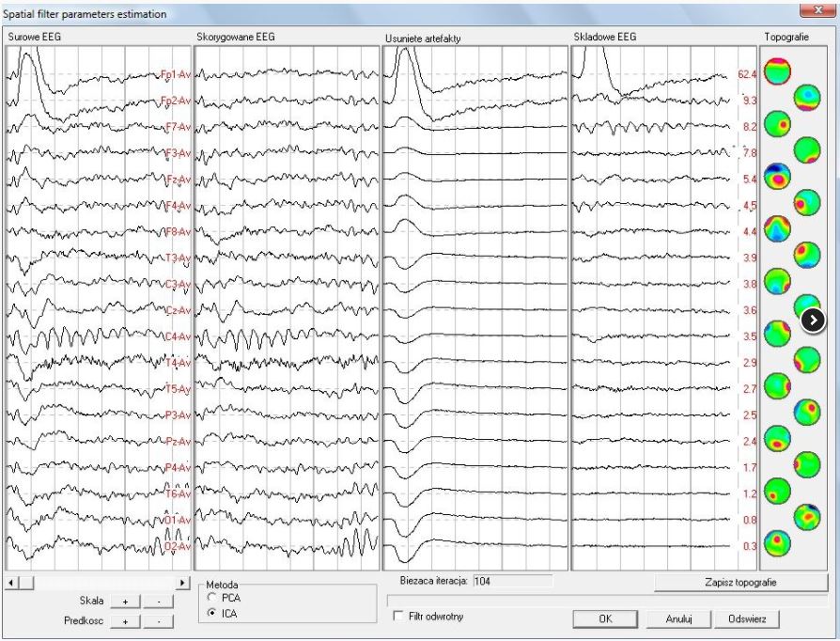
Task: Click the O2-Av channel label
Action: point(178,547)
